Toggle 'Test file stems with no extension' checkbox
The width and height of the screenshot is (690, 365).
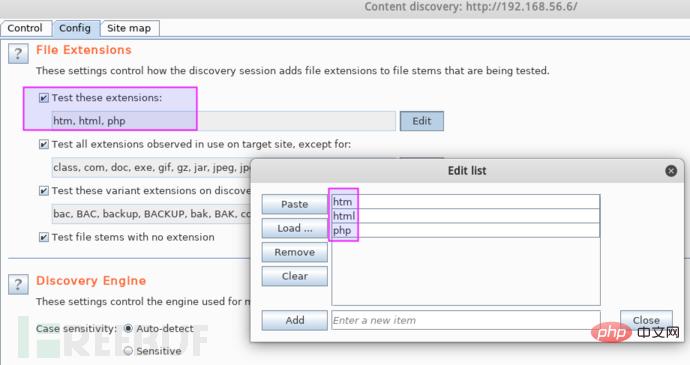coord(44,237)
